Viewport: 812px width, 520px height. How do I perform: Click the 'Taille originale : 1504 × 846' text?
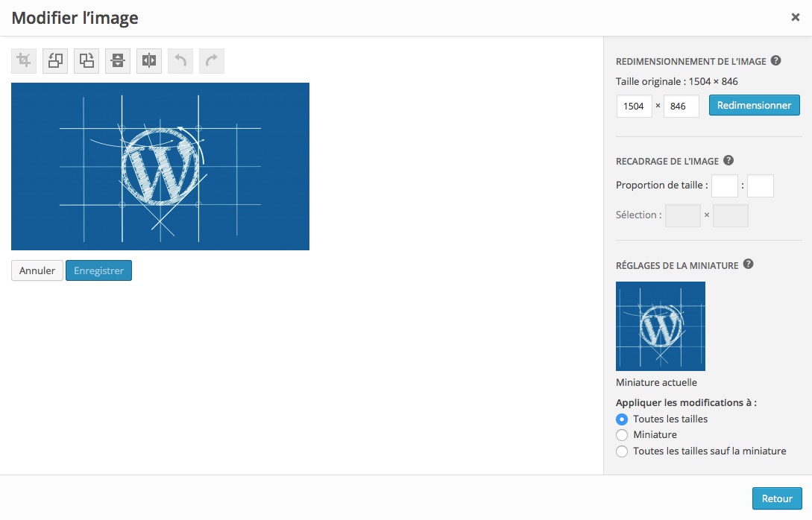pos(677,81)
